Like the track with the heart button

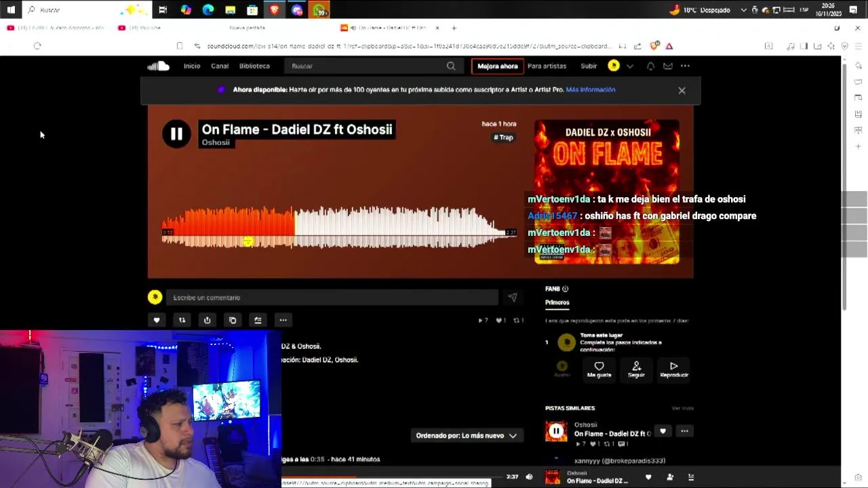(x=157, y=320)
